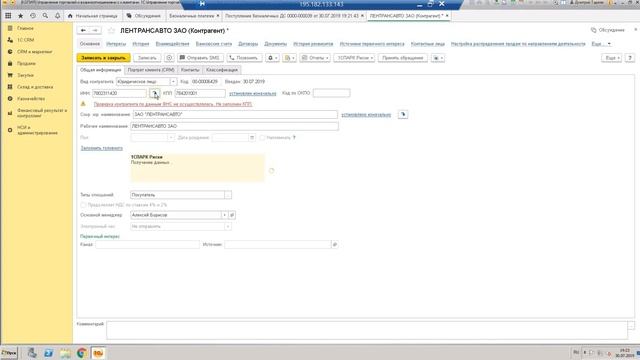
Task: Open Финансовый результат и контроллинг section
Action: (x=42, y=113)
